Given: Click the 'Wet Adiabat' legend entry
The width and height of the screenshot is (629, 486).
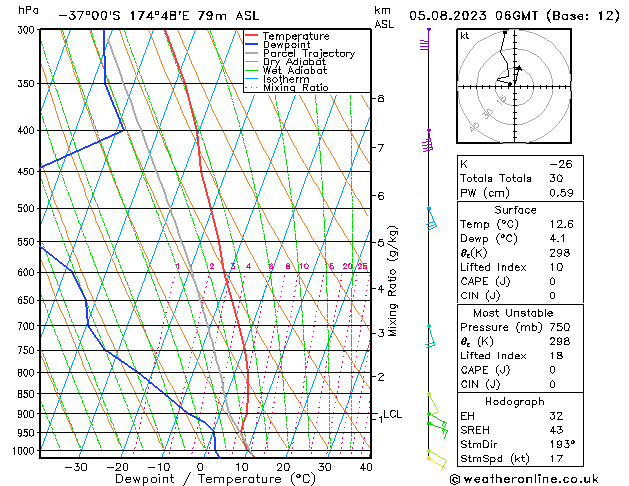Looking at the screenshot, I should pos(286,71).
